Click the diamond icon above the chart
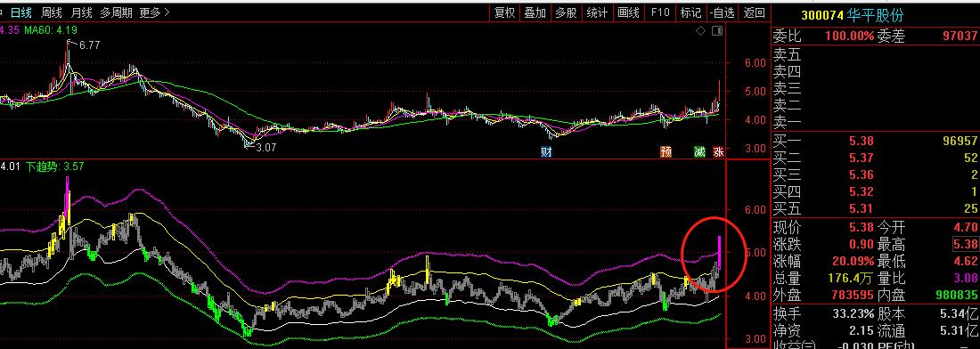This screenshot has height=349, width=980. [x=701, y=30]
